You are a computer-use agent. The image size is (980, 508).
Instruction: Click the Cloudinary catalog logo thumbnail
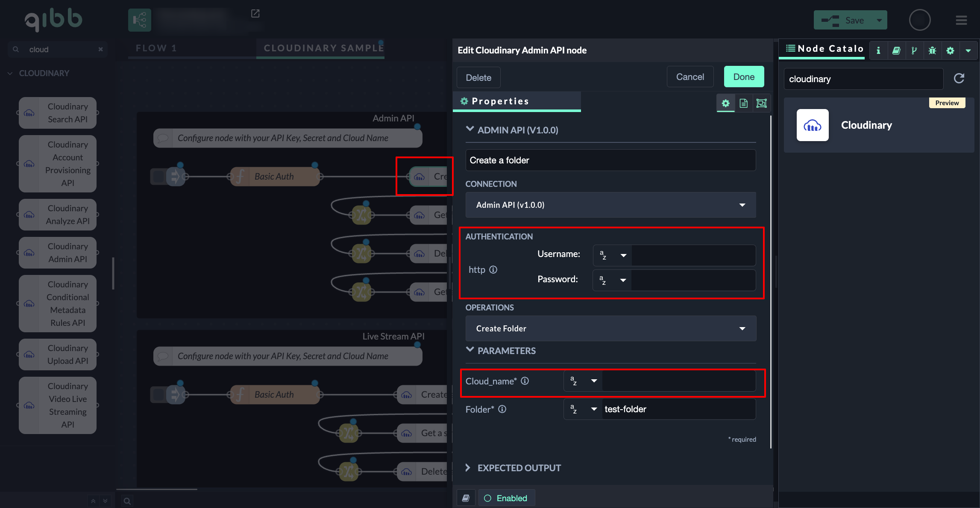click(812, 125)
